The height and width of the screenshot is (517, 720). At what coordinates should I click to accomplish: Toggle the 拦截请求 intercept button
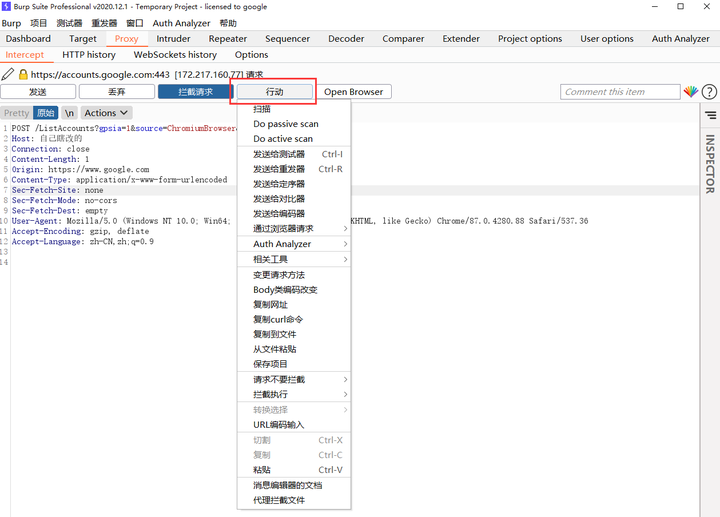click(x=195, y=92)
